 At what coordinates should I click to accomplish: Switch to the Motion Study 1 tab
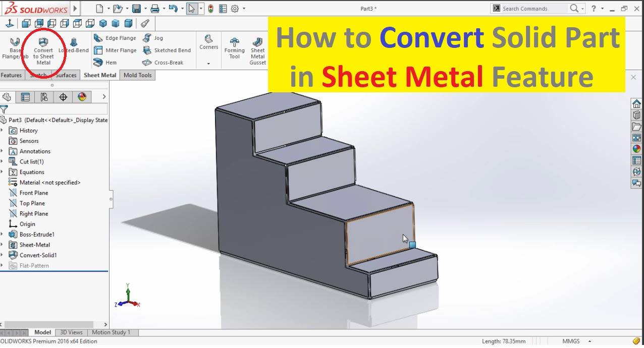pyautogui.click(x=111, y=332)
